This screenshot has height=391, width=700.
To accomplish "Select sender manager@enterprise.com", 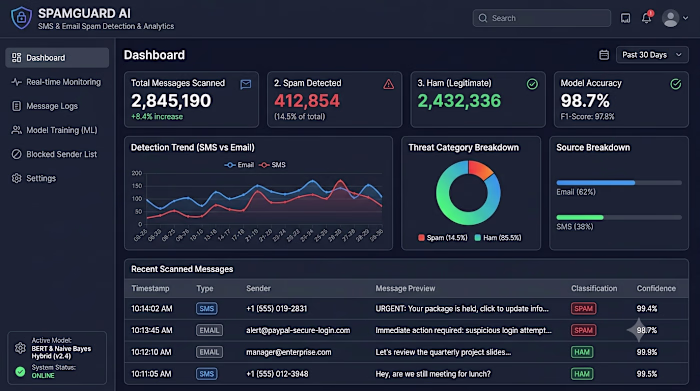I will (288, 352).
